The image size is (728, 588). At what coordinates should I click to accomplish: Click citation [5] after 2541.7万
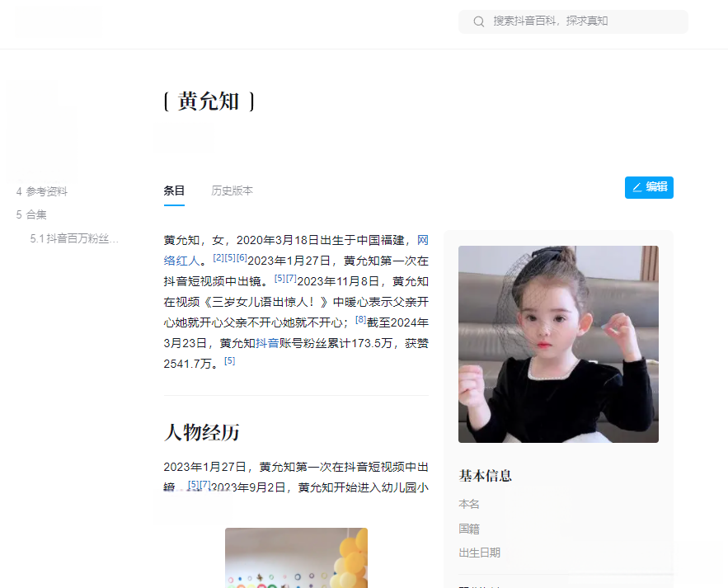click(x=230, y=361)
